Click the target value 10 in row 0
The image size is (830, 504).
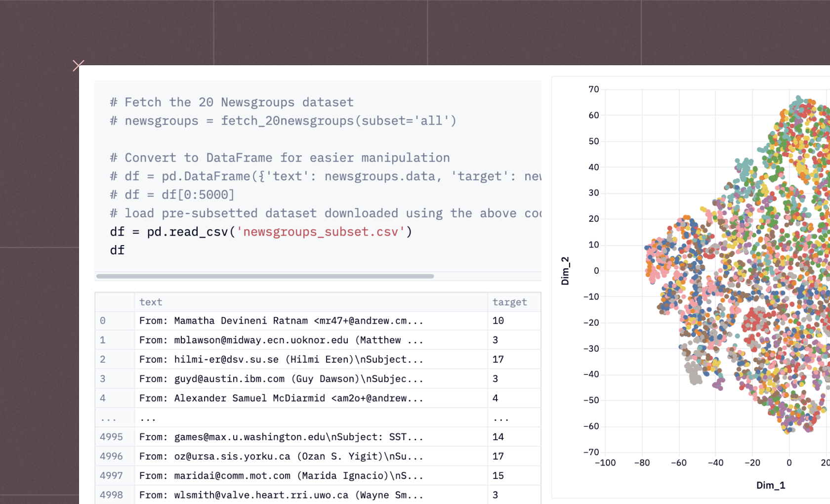click(x=498, y=321)
